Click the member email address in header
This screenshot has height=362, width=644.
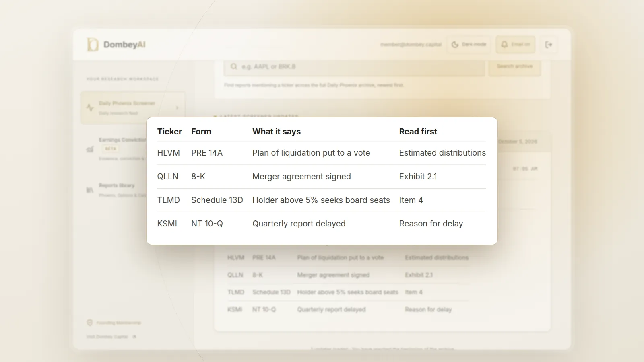point(411,45)
